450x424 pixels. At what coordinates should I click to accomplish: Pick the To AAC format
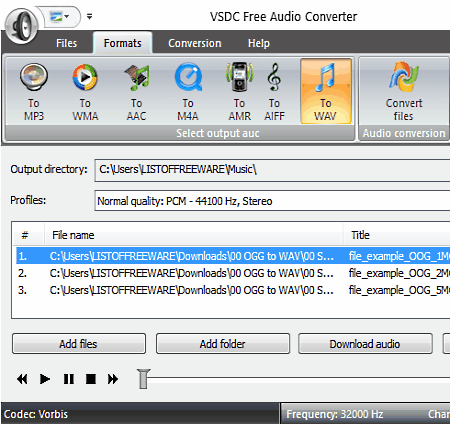(x=136, y=92)
